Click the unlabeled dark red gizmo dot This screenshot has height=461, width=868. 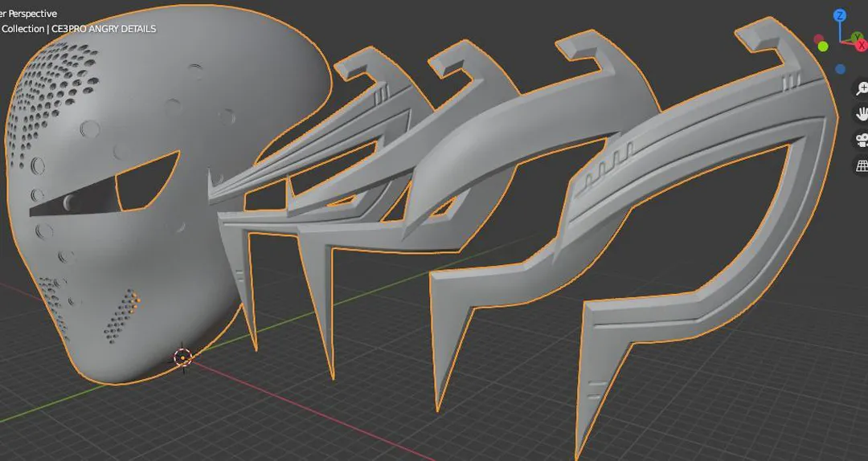coord(819,39)
